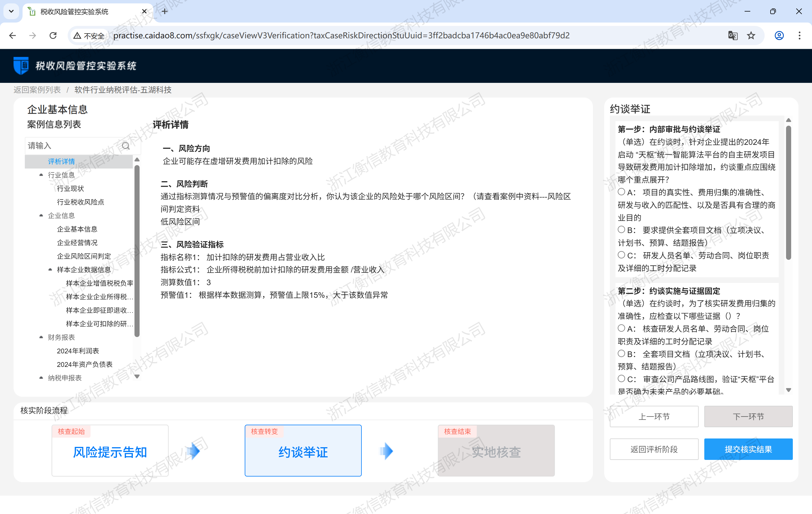Open the 2024年利润表 tree item

78,351
